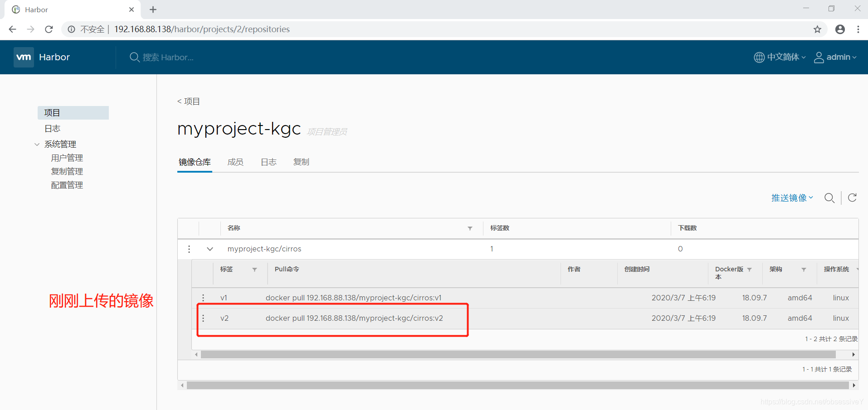868x410 pixels.
Task: Click the 下载数 column header
Action: click(687, 228)
